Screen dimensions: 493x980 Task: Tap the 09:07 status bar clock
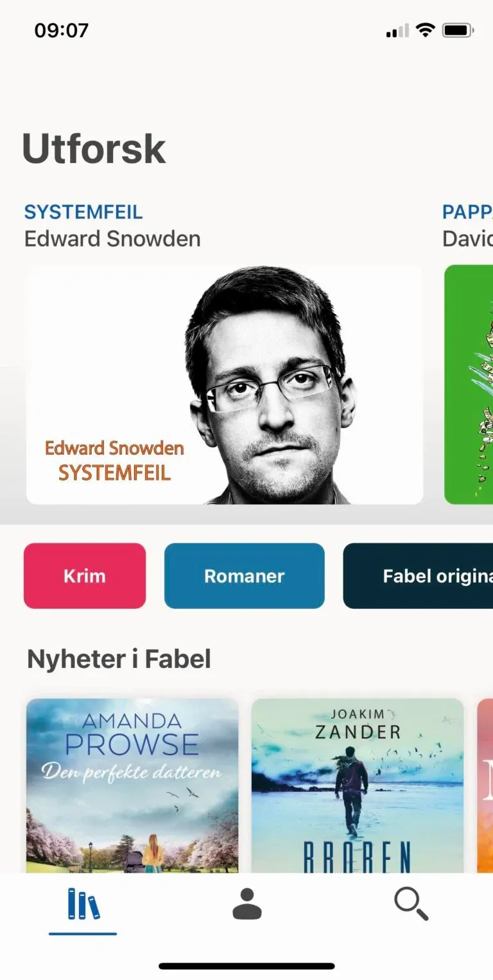62,30
